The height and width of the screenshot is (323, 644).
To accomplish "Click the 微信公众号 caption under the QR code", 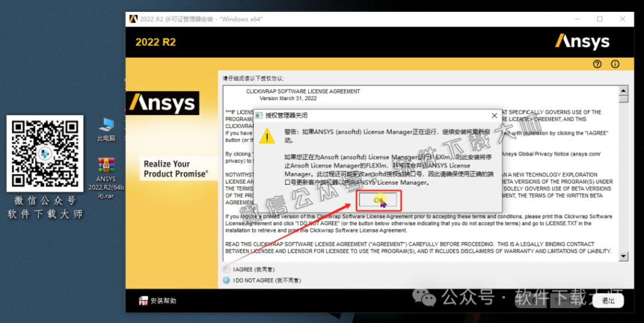I will coord(45,200).
